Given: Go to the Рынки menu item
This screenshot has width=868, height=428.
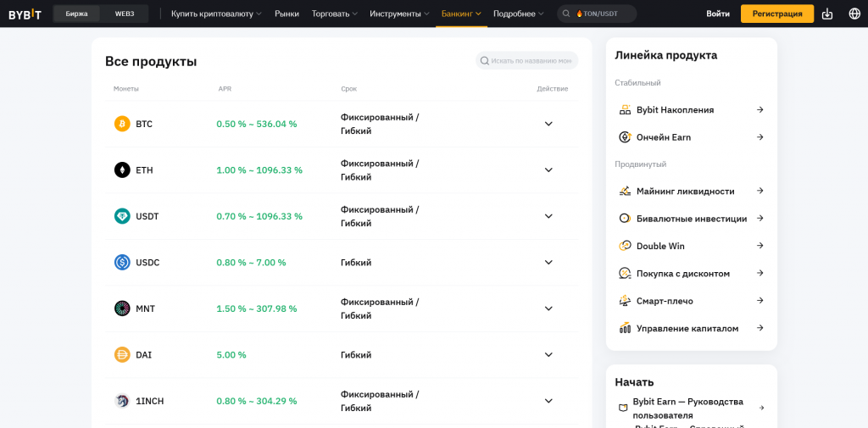Looking at the screenshot, I should click(287, 14).
